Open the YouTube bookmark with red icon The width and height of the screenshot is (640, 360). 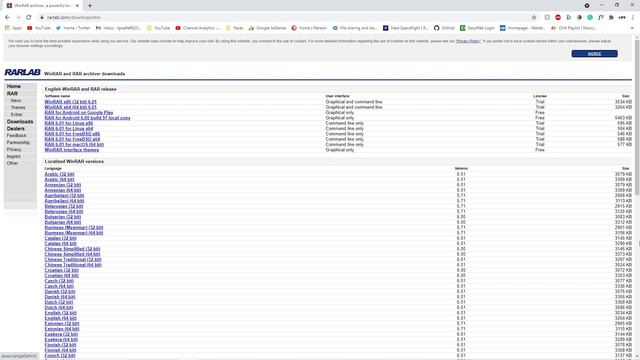39,28
